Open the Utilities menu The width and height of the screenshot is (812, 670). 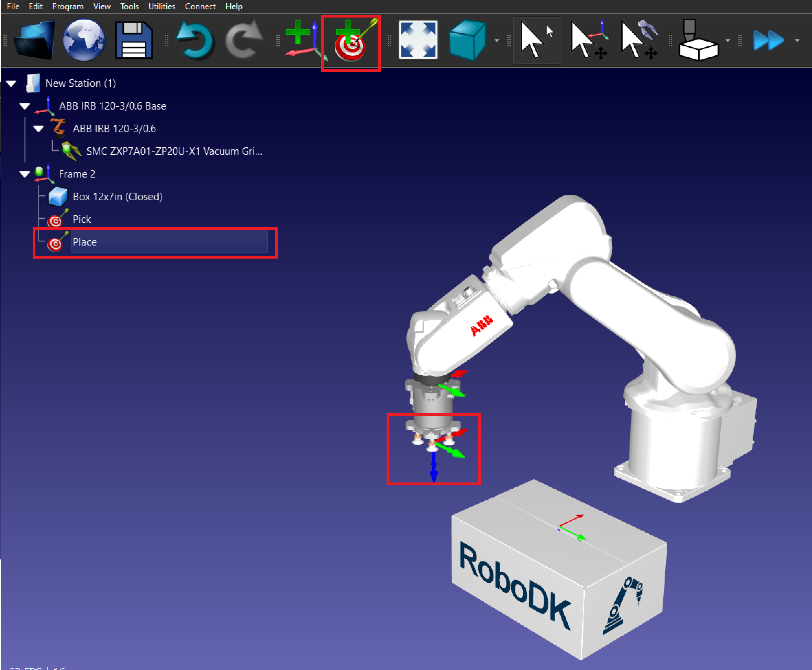click(x=162, y=6)
